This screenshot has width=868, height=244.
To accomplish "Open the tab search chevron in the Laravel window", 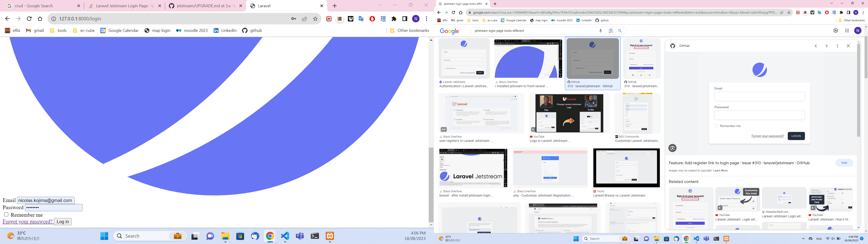I will 380,5.
